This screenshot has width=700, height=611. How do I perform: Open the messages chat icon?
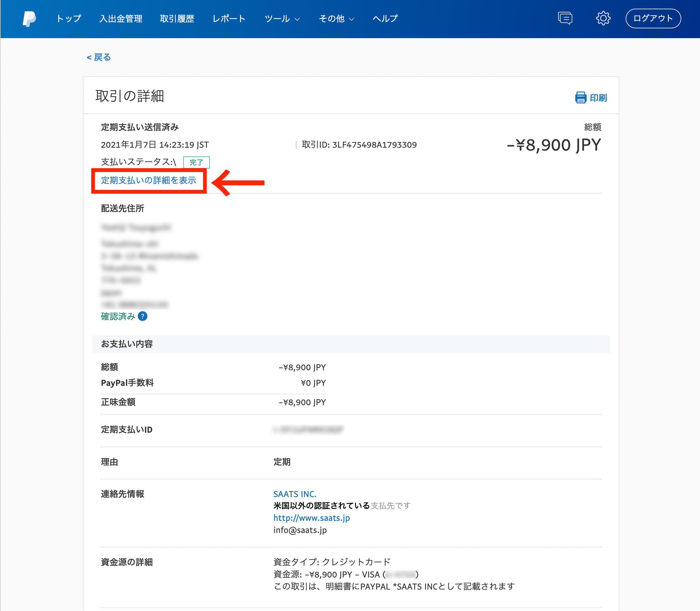tap(565, 18)
